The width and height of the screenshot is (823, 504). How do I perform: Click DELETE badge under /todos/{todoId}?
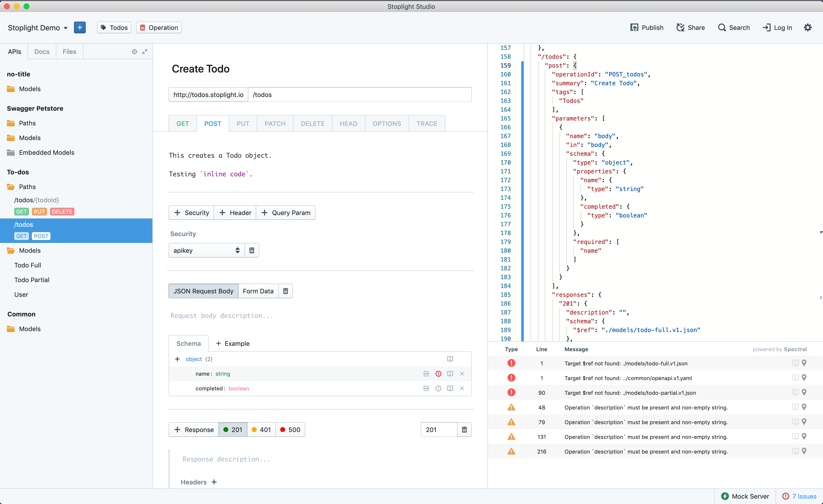point(62,212)
